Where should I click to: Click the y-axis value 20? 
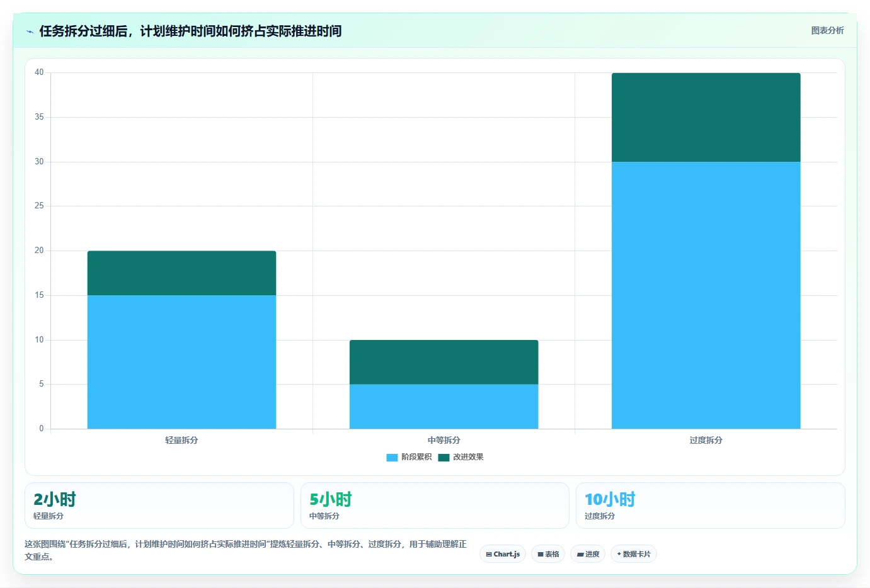(39, 251)
